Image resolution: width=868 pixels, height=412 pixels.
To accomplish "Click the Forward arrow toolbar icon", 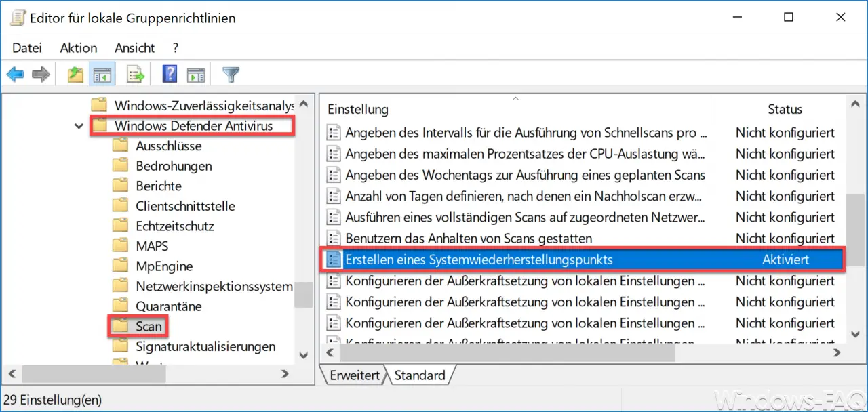I will (x=41, y=75).
